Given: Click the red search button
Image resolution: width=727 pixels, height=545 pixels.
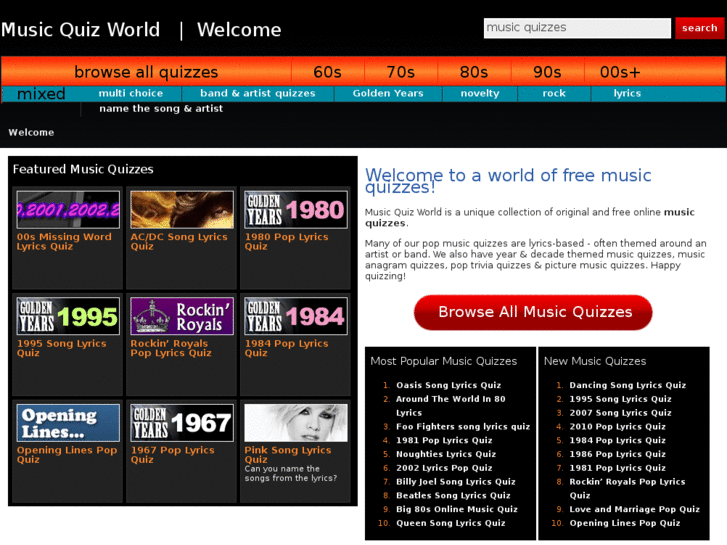Looking at the screenshot, I should [x=700, y=28].
